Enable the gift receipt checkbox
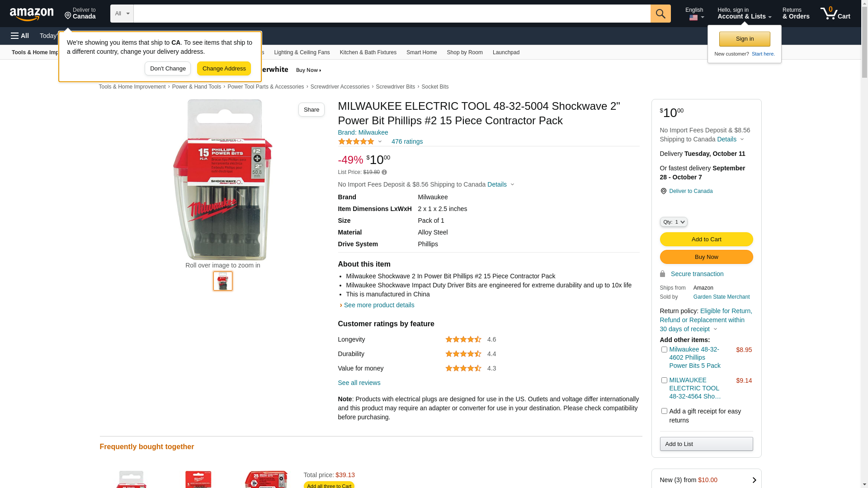 point(664,411)
